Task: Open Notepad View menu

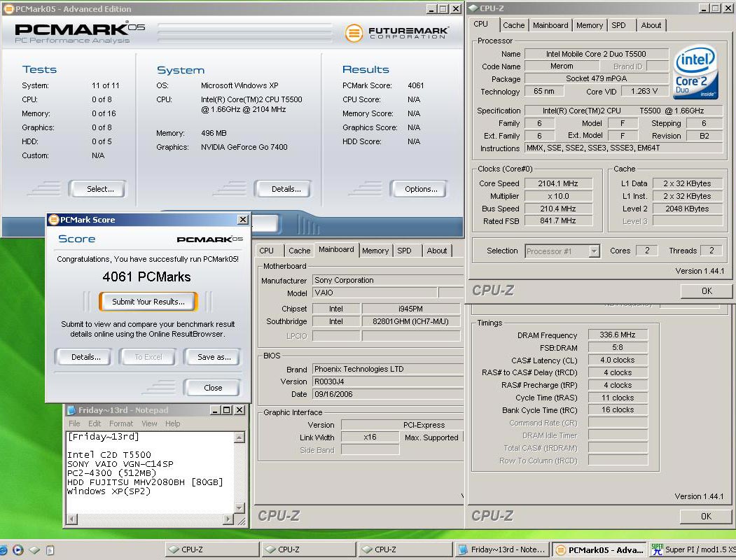Action: coord(149,423)
